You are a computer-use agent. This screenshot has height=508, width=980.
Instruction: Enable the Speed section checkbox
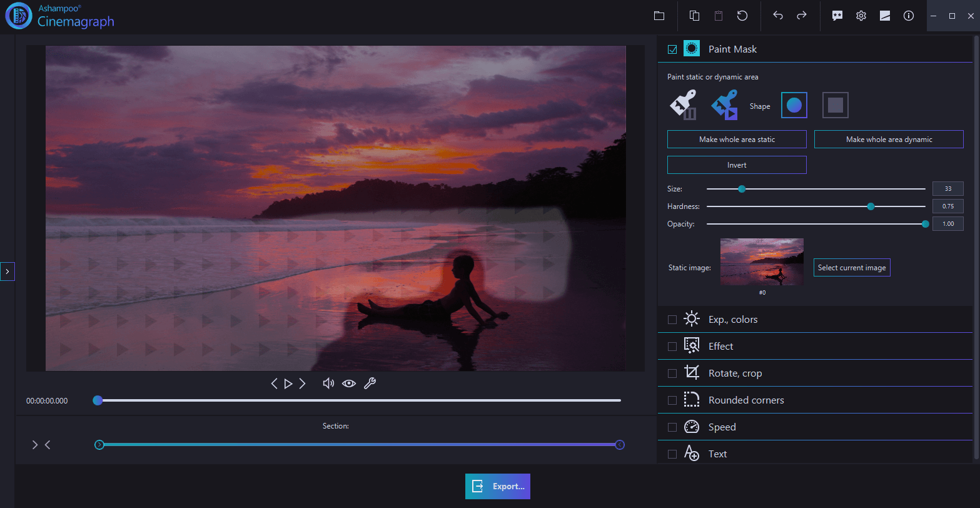(672, 427)
